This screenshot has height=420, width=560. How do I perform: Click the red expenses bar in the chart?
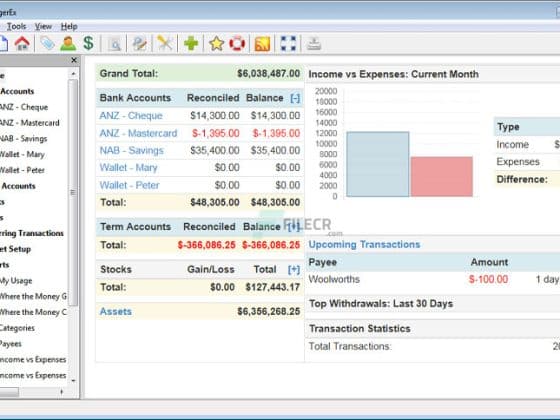pos(442,176)
